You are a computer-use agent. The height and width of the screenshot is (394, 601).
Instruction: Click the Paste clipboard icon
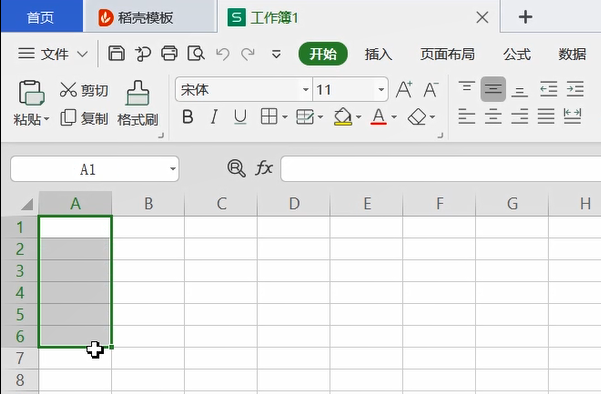31,92
